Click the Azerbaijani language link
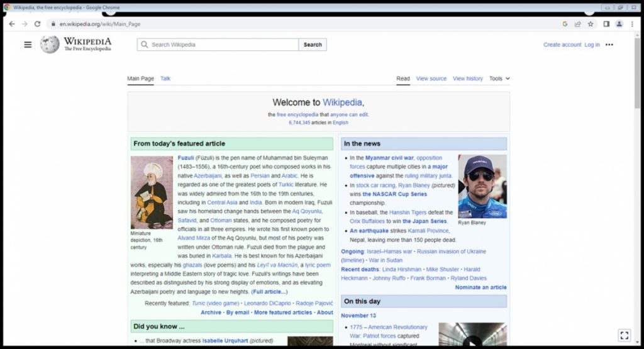The image size is (644, 349). (x=208, y=175)
